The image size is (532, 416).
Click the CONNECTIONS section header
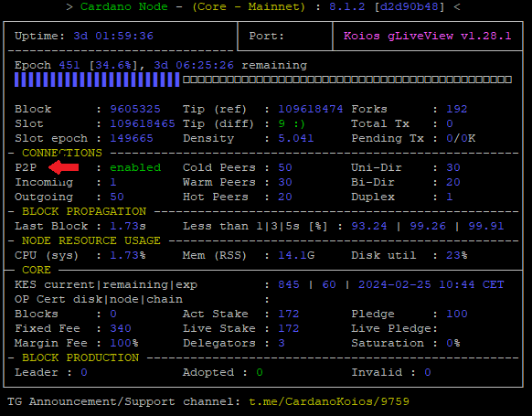62,153
